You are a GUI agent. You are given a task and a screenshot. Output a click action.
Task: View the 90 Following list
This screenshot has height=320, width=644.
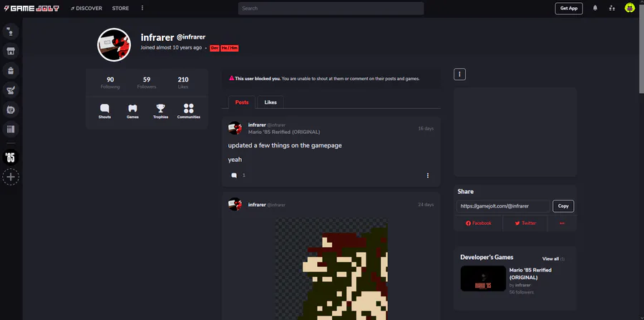[x=110, y=82]
